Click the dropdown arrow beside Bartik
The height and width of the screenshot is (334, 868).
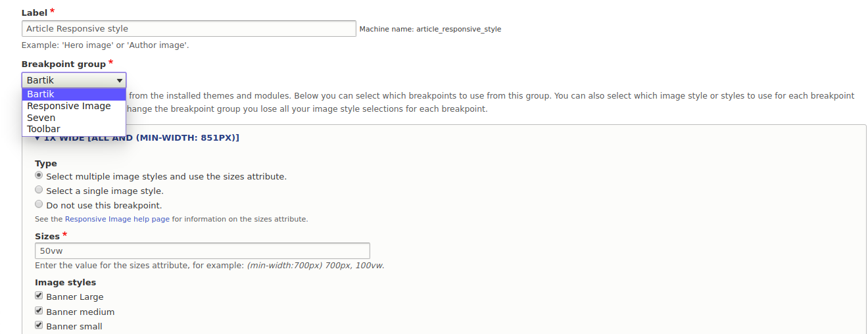120,80
